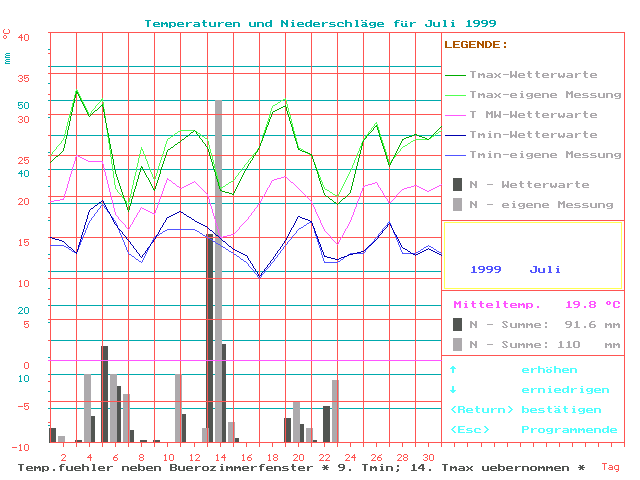Screen dimensions: 640x480
Task: Click the red Tag axis label
Action: [x=610, y=466]
